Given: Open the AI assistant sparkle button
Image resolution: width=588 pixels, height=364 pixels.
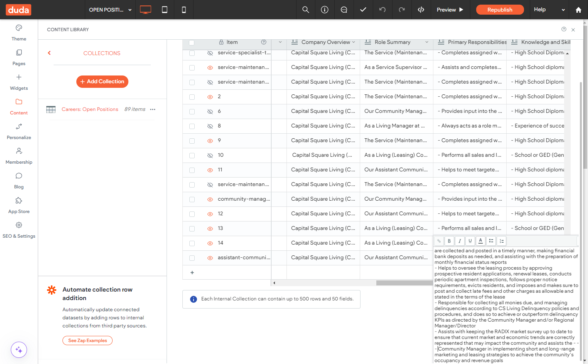Looking at the screenshot, I should pos(19,350).
